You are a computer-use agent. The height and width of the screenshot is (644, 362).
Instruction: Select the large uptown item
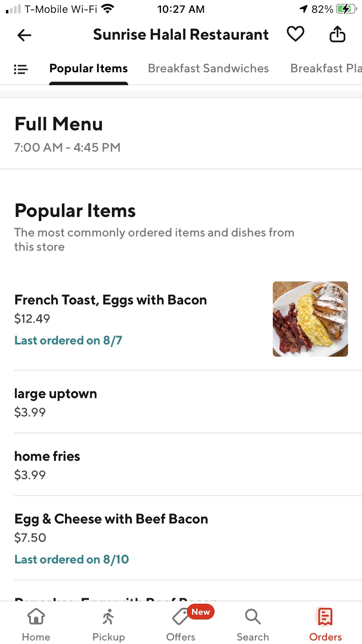[56, 394]
